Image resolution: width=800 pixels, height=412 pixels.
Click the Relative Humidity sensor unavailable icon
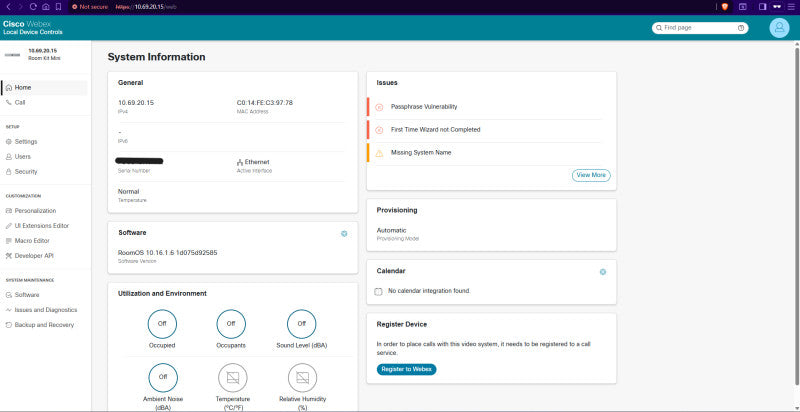(303, 377)
